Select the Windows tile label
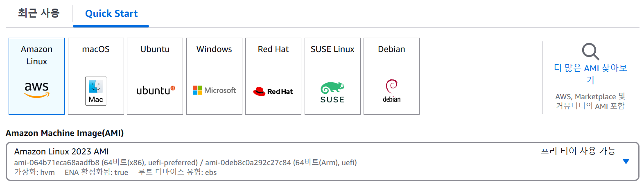 (214, 49)
